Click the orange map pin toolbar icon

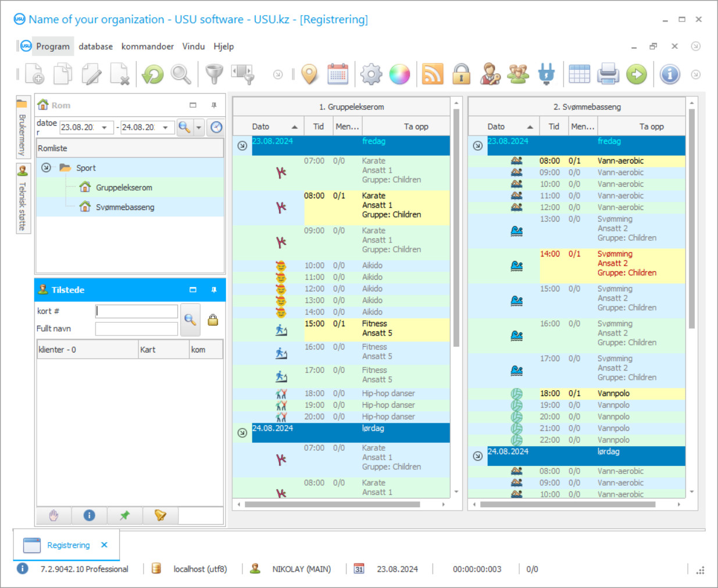click(x=310, y=74)
